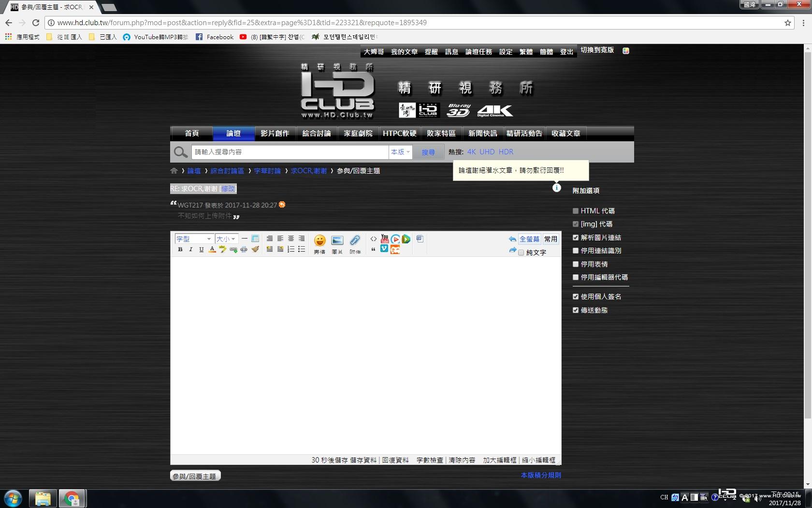Screen dimensions: 812x508
Task: Click inside the reply text editing area
Action: pyautogui.click(x=366, y=356)
